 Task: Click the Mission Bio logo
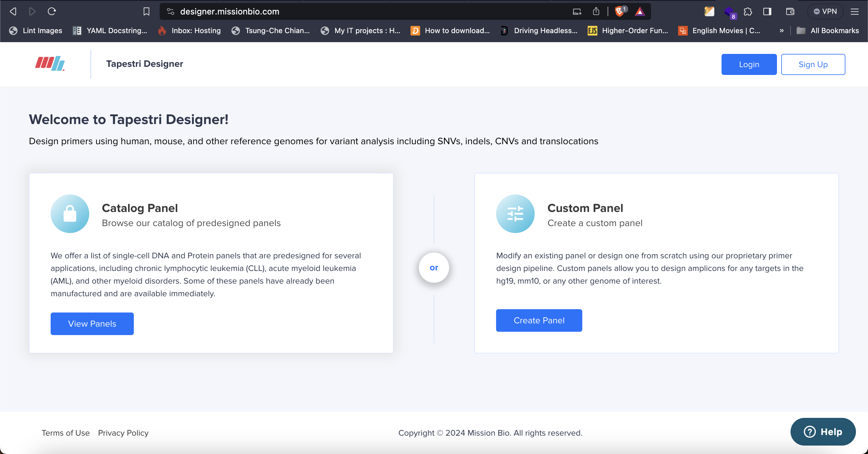click(50, 64)
